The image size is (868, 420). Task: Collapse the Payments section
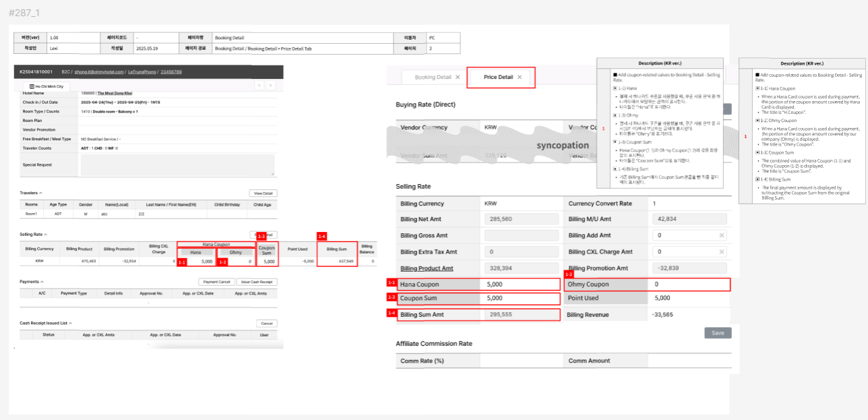[x=42, y=282]
